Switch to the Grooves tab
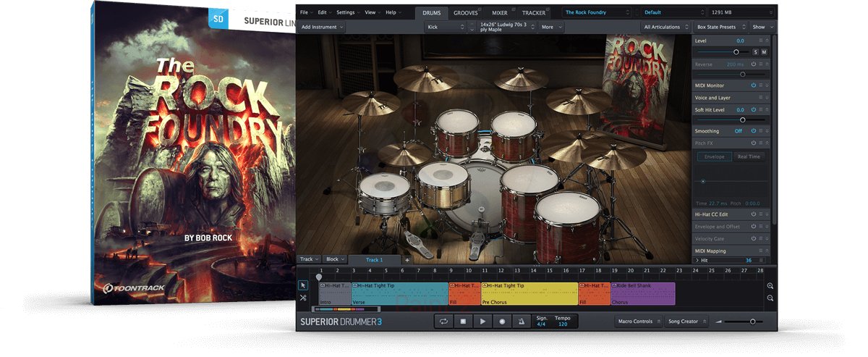 tap(466, 12)
